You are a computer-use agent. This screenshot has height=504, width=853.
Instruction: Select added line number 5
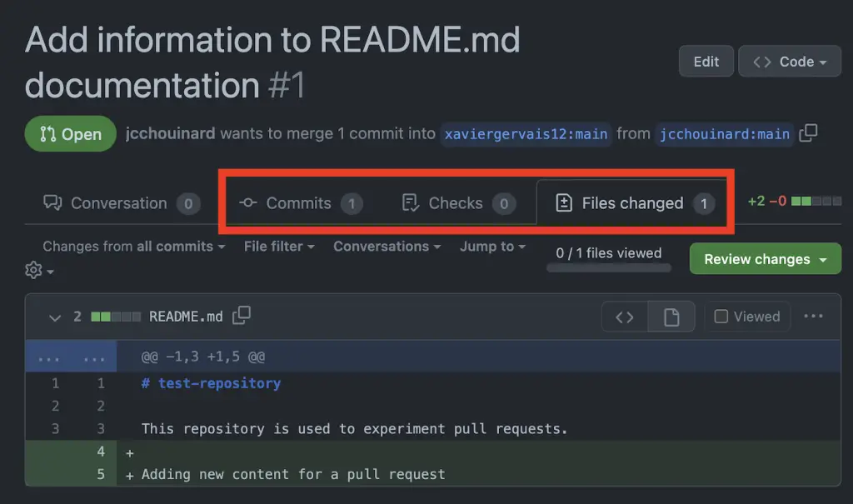(x=101, y=475)
